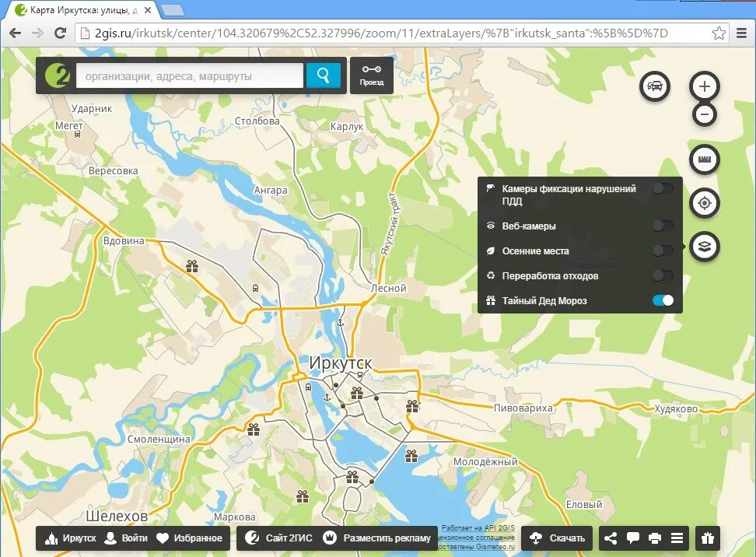Click the Скачать download button
Viewport: 756px width, 557px height.
pos(557,538)
